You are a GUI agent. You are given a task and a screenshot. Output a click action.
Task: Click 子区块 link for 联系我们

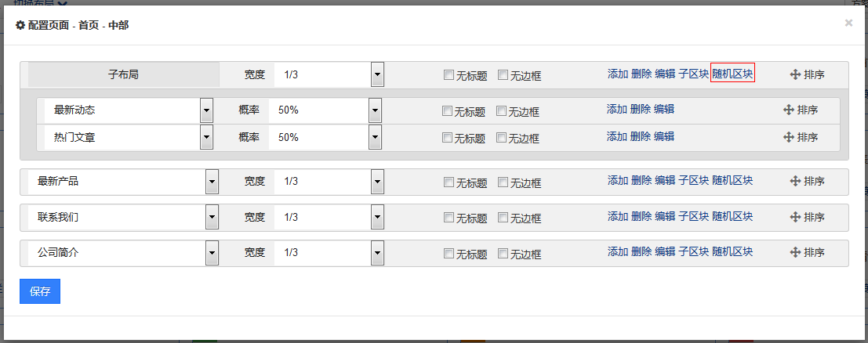pos(694,216)
